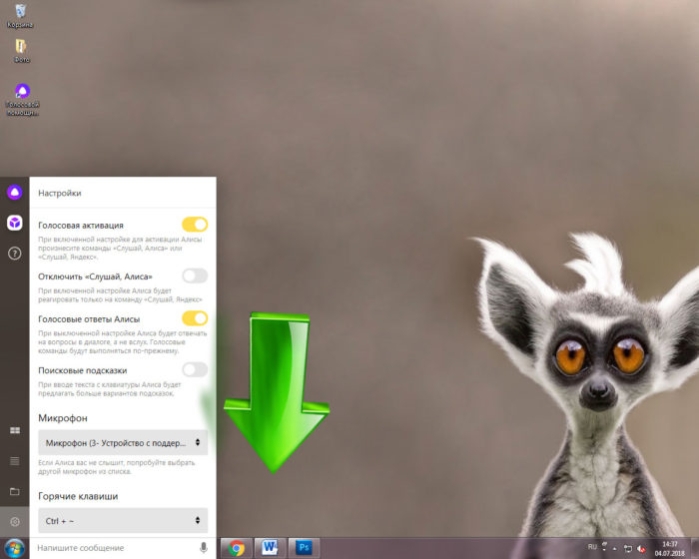Screen dimensions: 699x559
Task: Open Alice purple chat icon in sidebar
Action: pos(15,192)
